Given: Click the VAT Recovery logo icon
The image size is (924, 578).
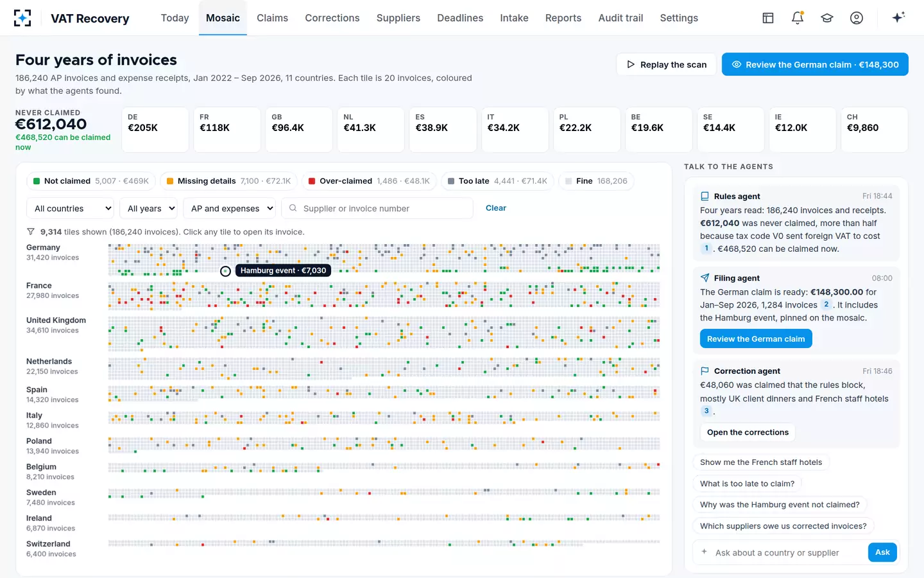Looking at the screenshot, I should (x=22, y=18).
